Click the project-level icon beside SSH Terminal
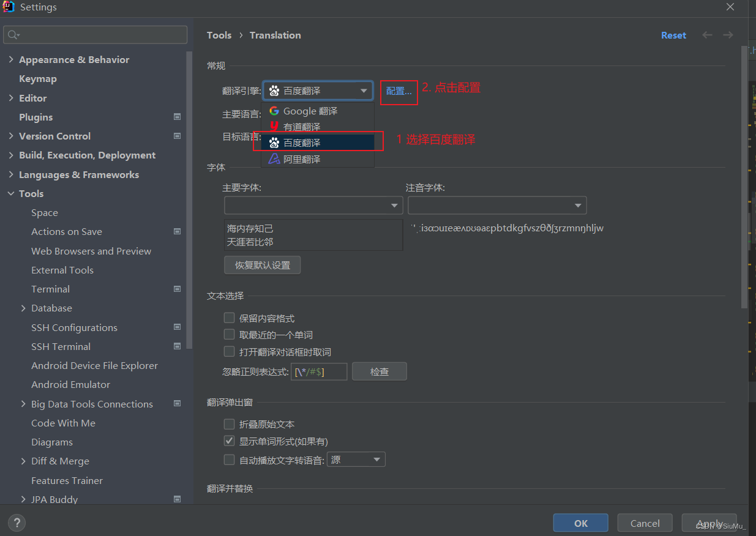The height and width of the screenshot is (536, 756). click(178, 346)
